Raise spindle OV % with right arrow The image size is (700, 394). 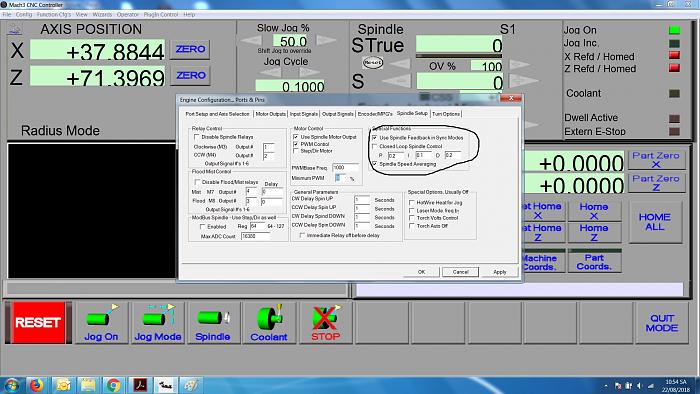(519, 64)
